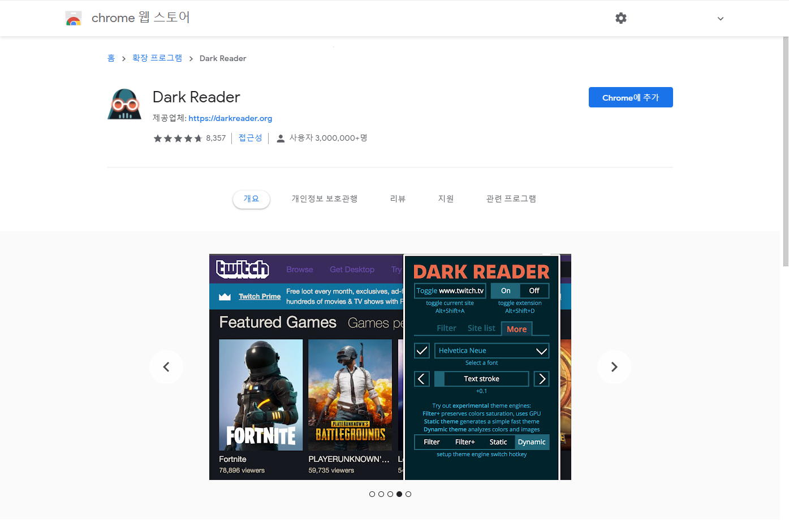Click the Twitch logo in screenshot
This screenshot has width=789, height=532.
point(243,269)
